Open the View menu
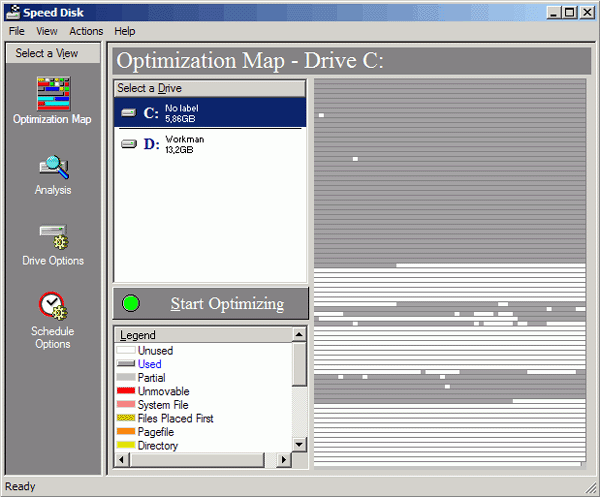The height and width of the screenshot is (497, 600). pos(47,31)
